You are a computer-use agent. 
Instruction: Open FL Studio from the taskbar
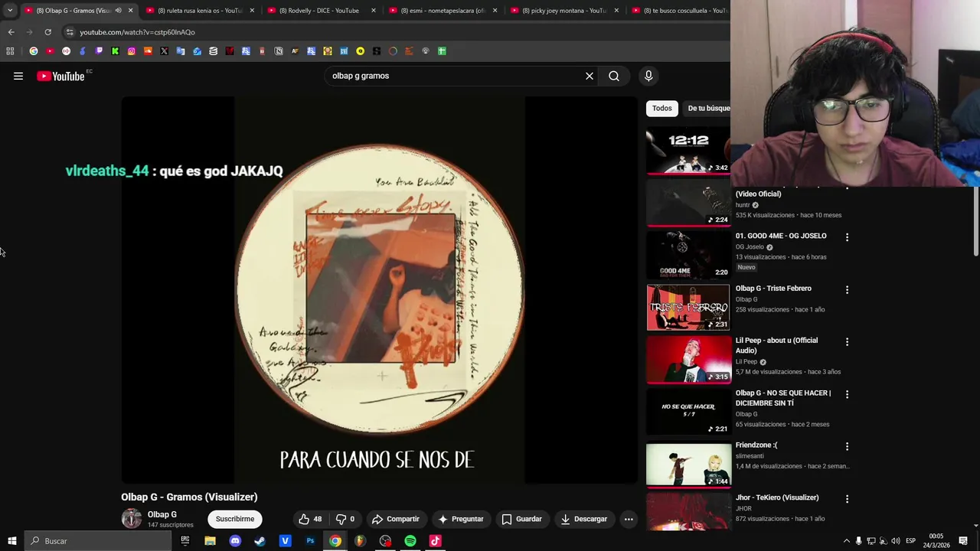[x=360, y=541]
